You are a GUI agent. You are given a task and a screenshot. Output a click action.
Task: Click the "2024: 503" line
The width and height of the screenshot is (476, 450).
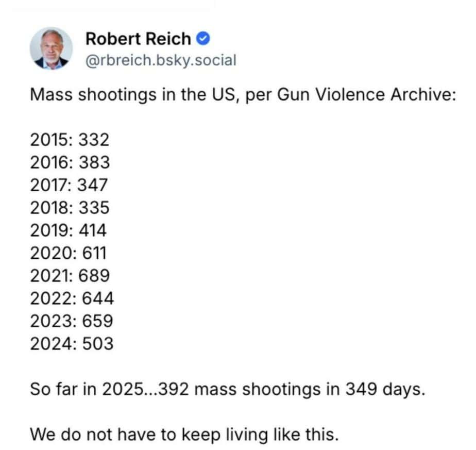tap(72, 344)
